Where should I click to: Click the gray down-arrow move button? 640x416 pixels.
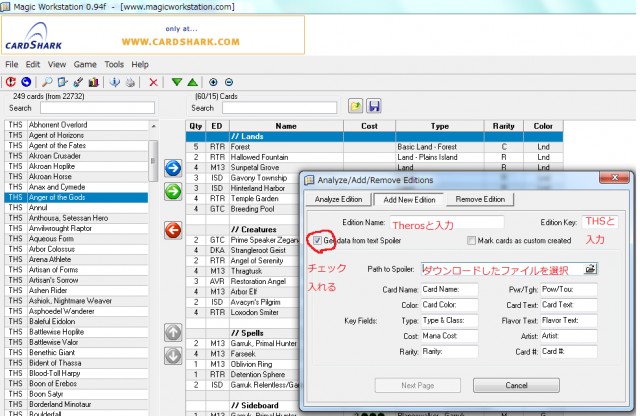point(173,356)
